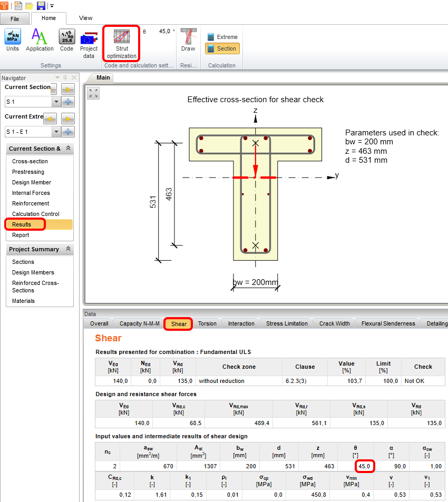Collapse the Project Summary section
Image resolution: width=448 pixels, height=502 pixels.
(69, 249)
